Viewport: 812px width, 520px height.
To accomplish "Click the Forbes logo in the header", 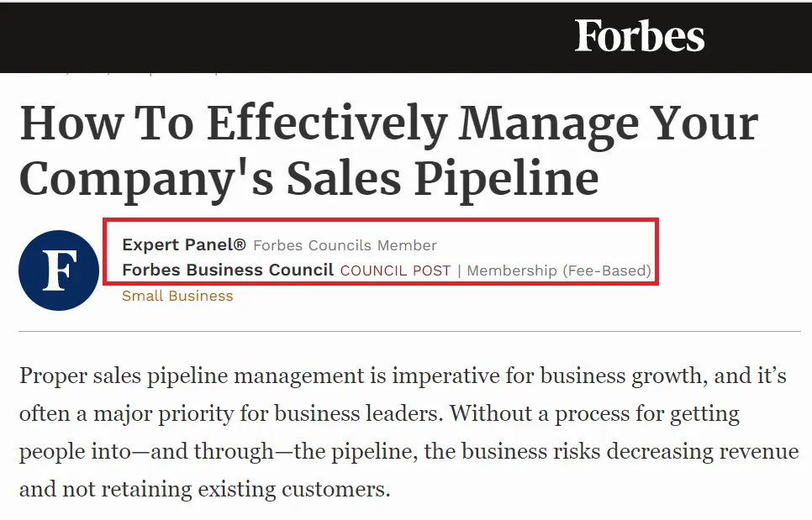I will coord(639,36).
